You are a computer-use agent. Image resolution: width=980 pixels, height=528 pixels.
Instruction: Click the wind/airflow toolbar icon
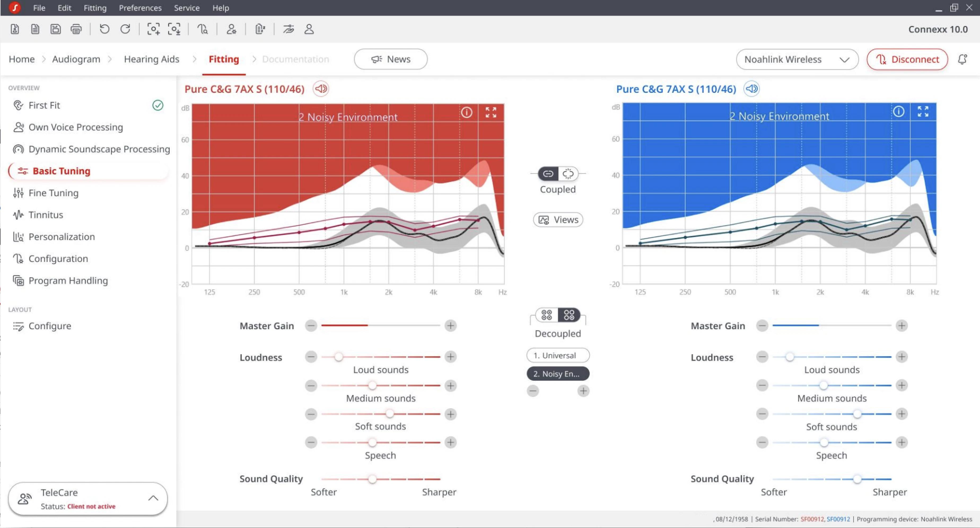(x=288, y=29)
